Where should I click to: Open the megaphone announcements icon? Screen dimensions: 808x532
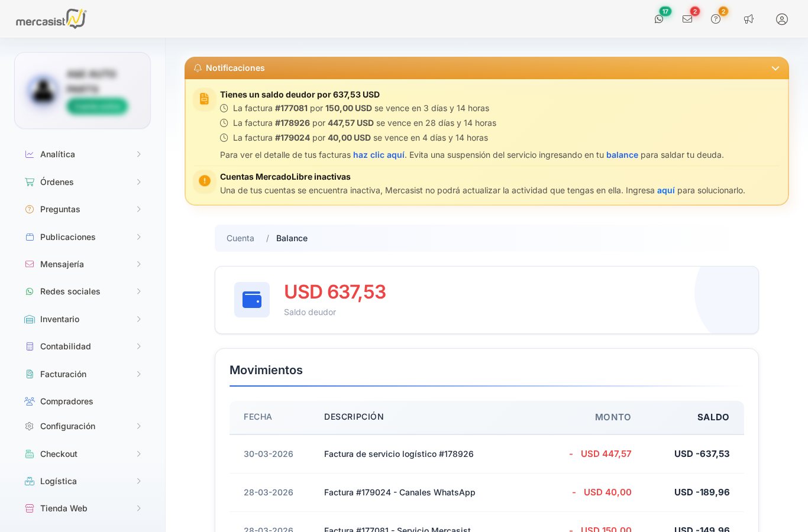(x=749, y=19)
